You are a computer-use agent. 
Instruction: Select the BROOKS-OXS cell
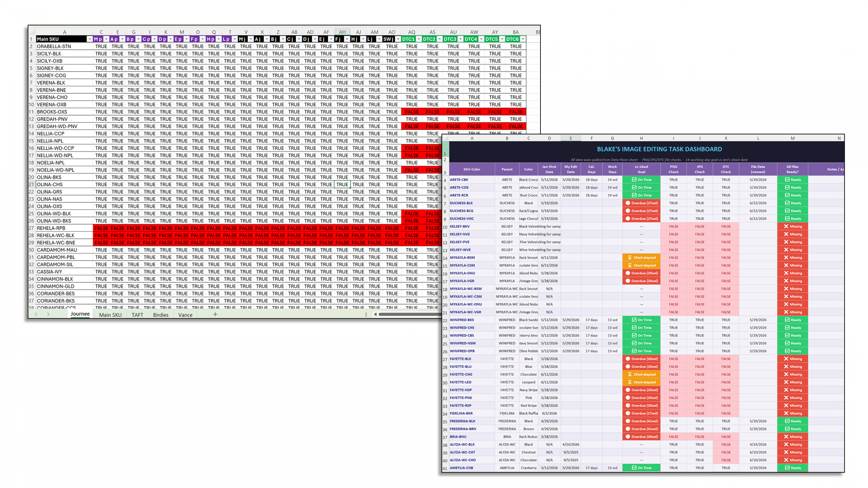(x=64, y=112)
